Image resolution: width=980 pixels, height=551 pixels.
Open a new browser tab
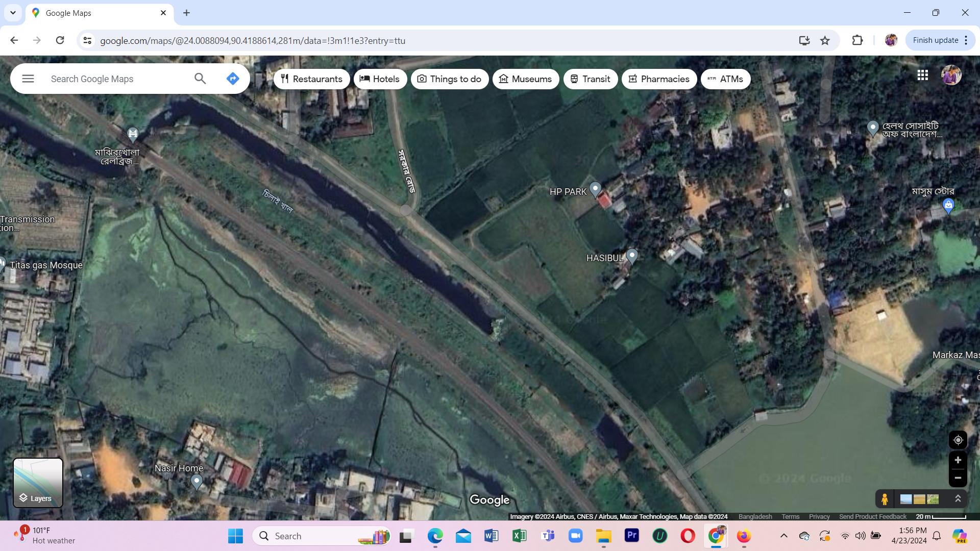click(186, 13)
